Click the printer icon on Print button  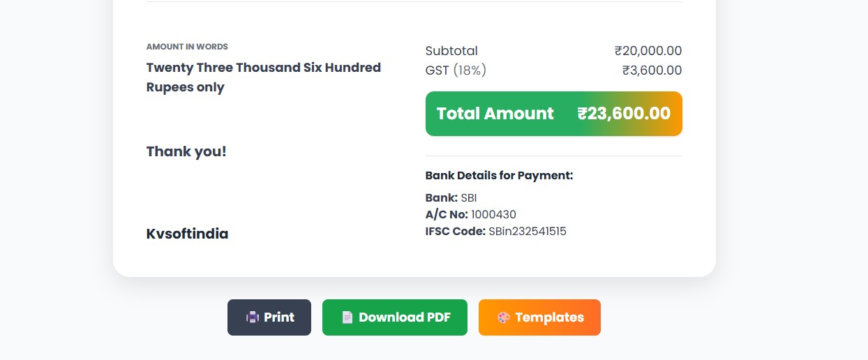(x=253, y=317)
